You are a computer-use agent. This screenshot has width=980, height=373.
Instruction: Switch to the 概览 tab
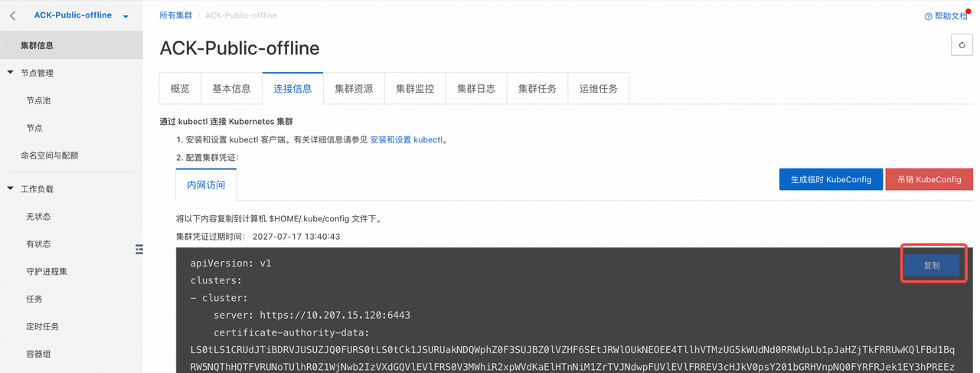pyautogui.click(x=180, y=89)
